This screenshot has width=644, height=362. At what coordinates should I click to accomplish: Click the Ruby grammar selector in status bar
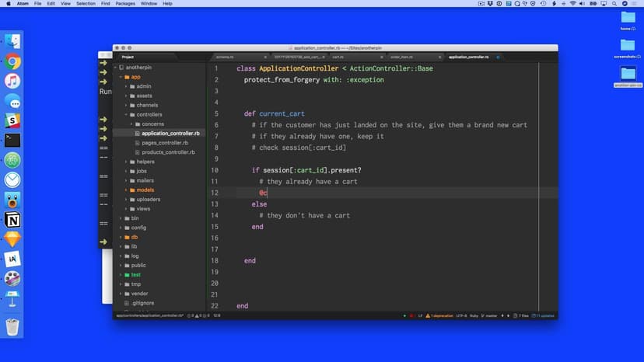click(x=474, y=315)
